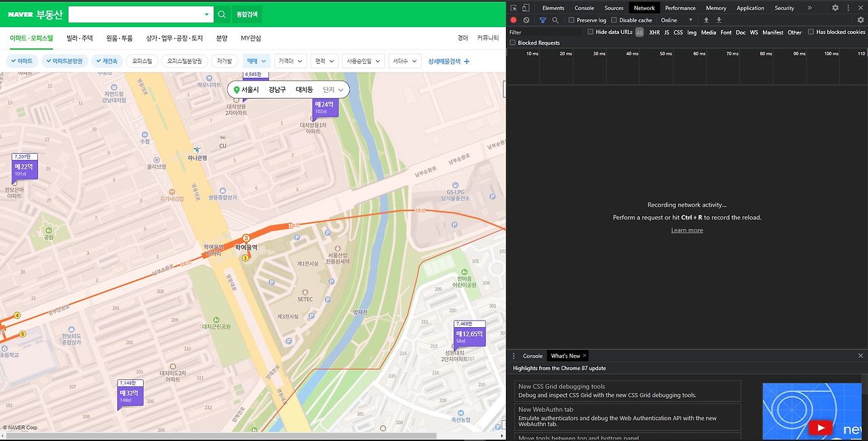Activate the inspect element picker icon

pos(514,8)
